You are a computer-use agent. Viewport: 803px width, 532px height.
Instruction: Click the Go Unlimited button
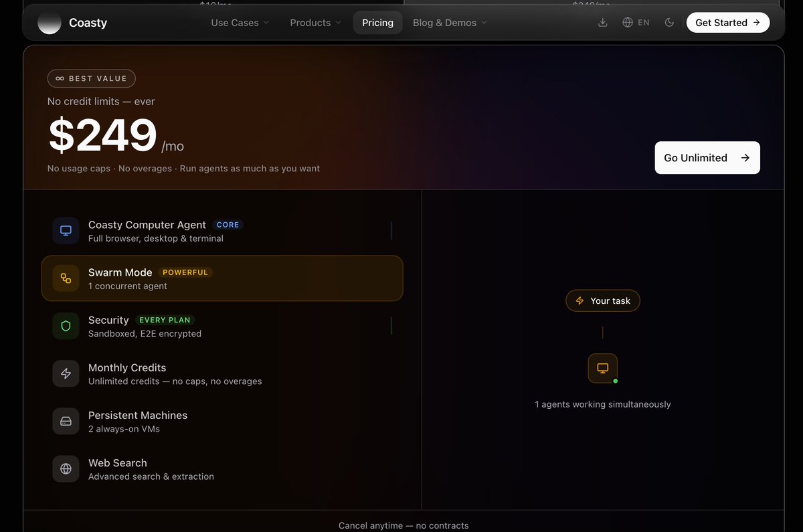coord(707,158)
